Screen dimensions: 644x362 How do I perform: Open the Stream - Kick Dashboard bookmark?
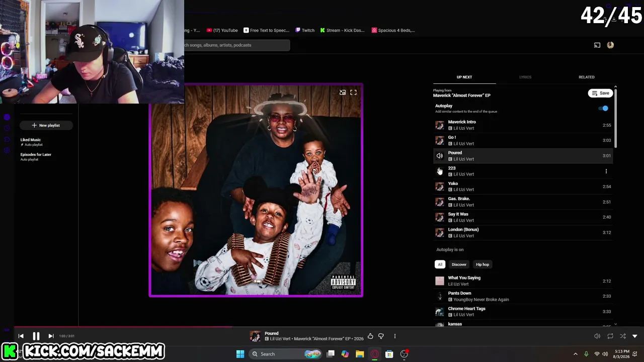click(342, 30)
